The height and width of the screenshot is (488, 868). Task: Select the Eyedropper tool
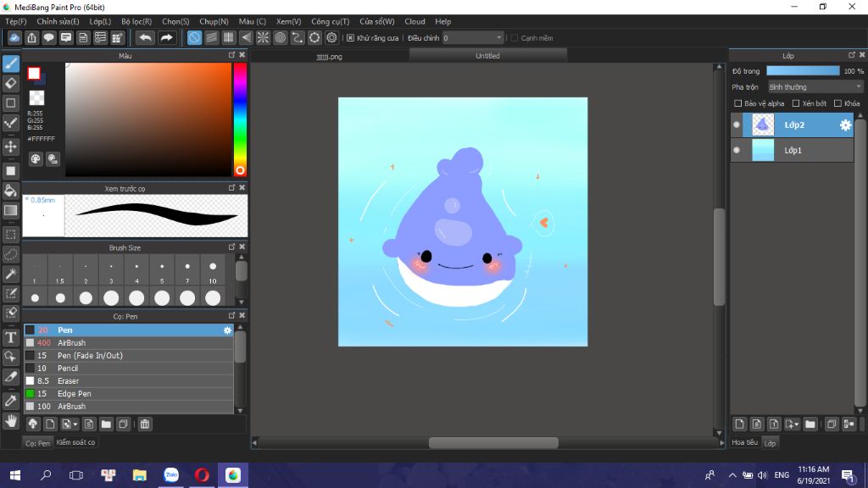11,401
